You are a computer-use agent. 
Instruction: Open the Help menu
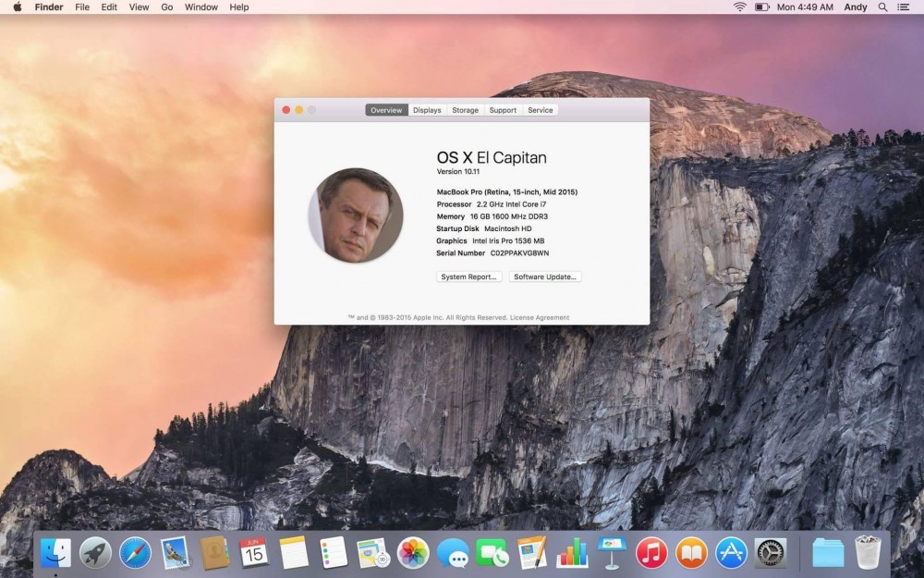pyautogui.click(x=239, y=7)
